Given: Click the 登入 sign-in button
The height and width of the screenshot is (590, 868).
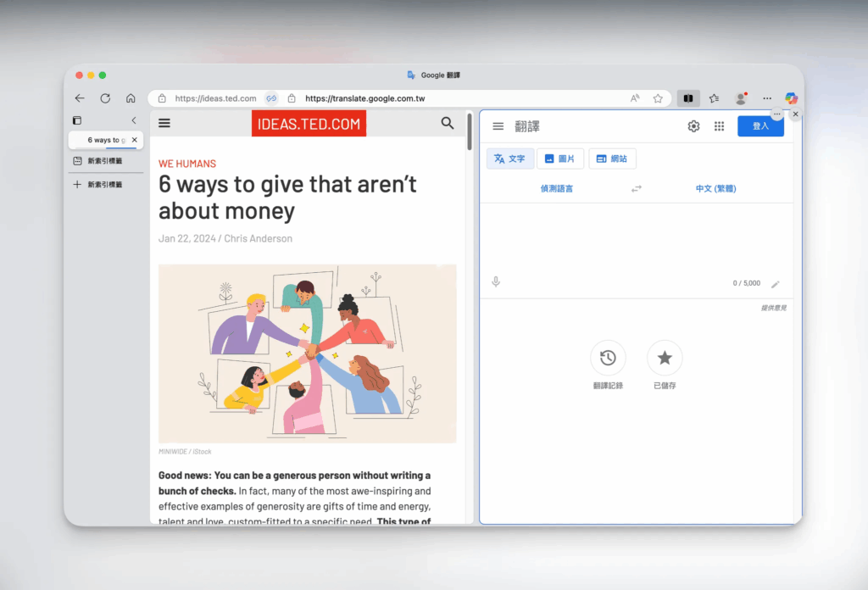Looking at the screenshot, I should pyautogui.click(x=760, y=126).
